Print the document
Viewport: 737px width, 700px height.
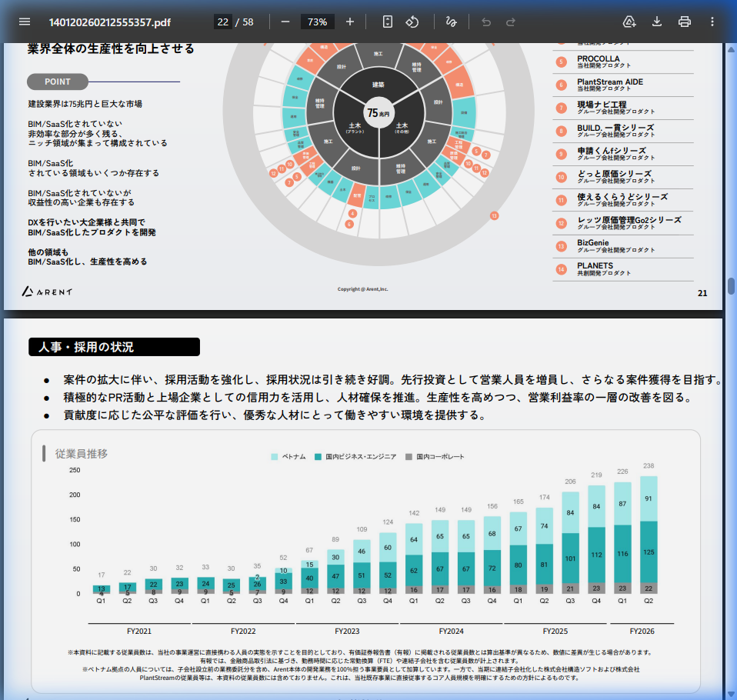pyautogui.click(x=685, y=22)
